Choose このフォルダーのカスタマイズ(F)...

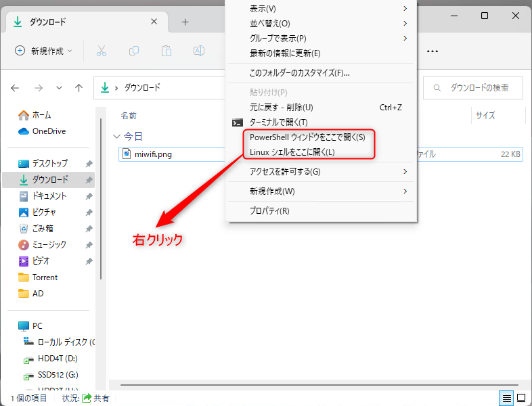click(321, 73)
